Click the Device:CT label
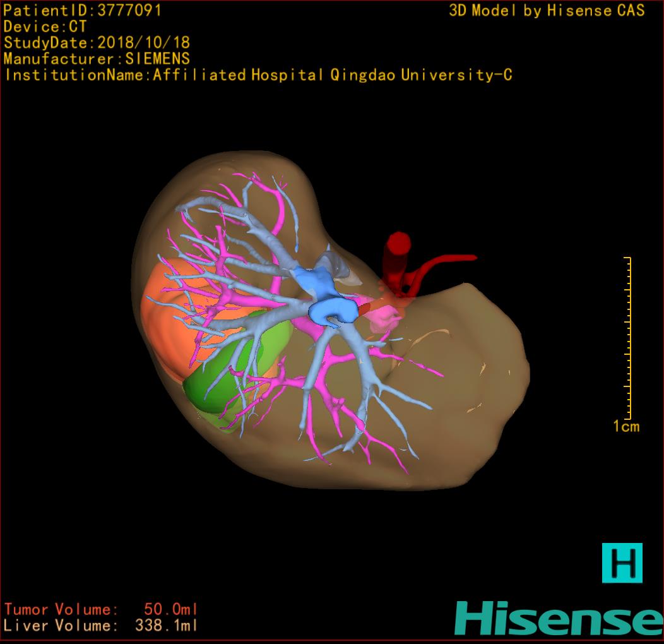The width and height of the screenshot is (664, 644). [x=45, y=27]
